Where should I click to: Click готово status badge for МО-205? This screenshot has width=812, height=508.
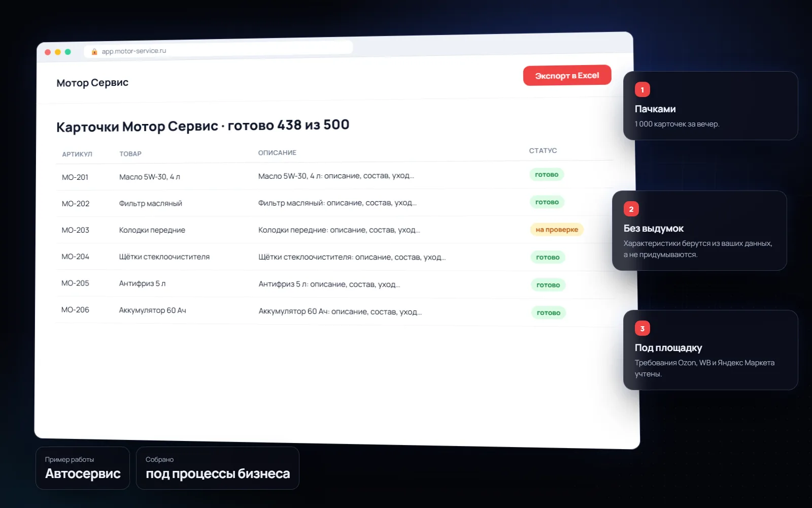(548, 285)
